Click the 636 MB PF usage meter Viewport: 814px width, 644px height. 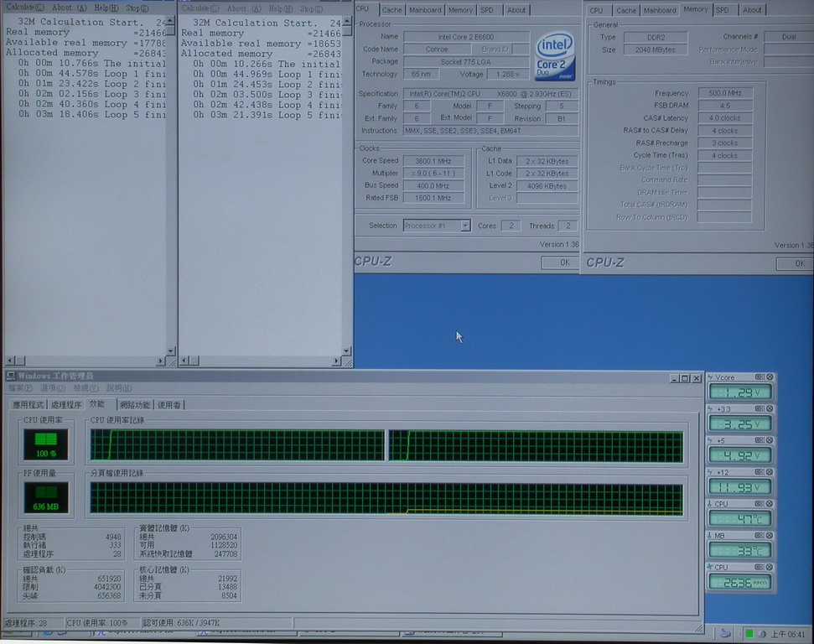tap(45, 497)
